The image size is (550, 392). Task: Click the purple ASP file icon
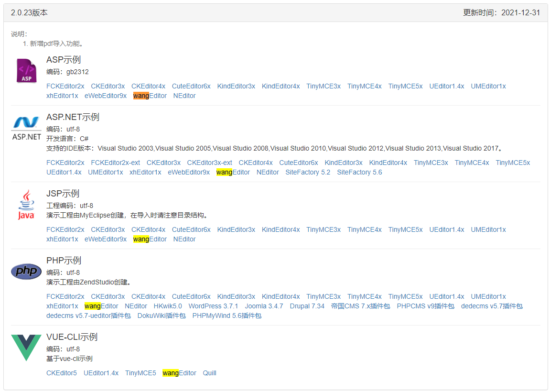tap(27, 71)
